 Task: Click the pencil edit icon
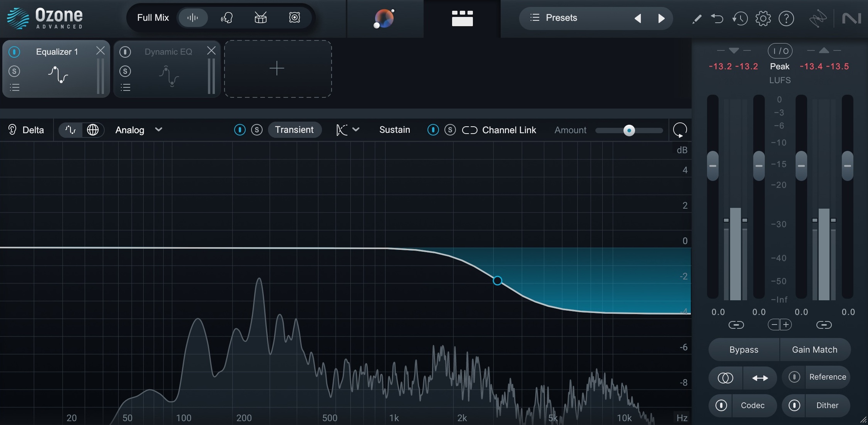pos(697,18)
